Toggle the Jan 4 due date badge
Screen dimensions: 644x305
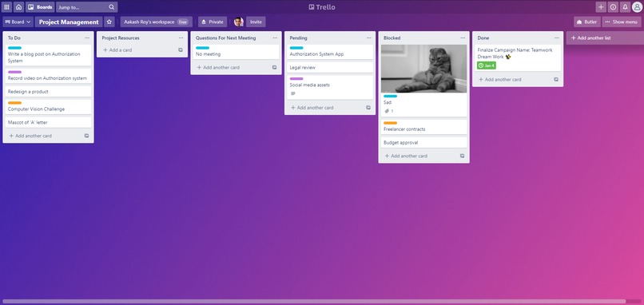coord(487,65)
